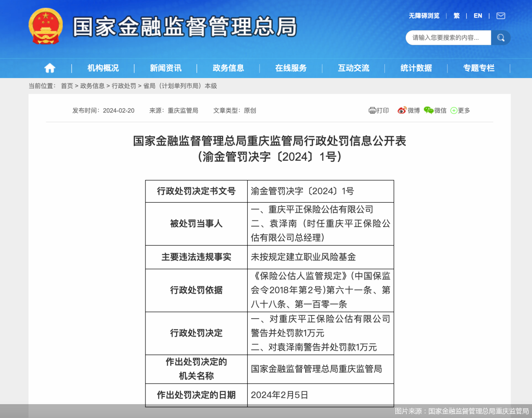Image resolution: width=532 pixels, height=418 pixels.
Task: Open the 互动交流 menu
Action: pos(353,68)
